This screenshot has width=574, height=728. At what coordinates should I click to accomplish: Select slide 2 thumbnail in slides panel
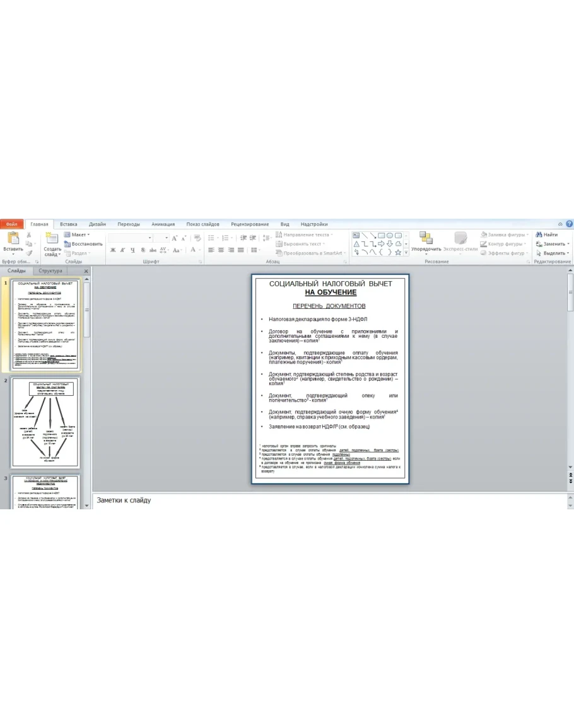tap(45, 423)
